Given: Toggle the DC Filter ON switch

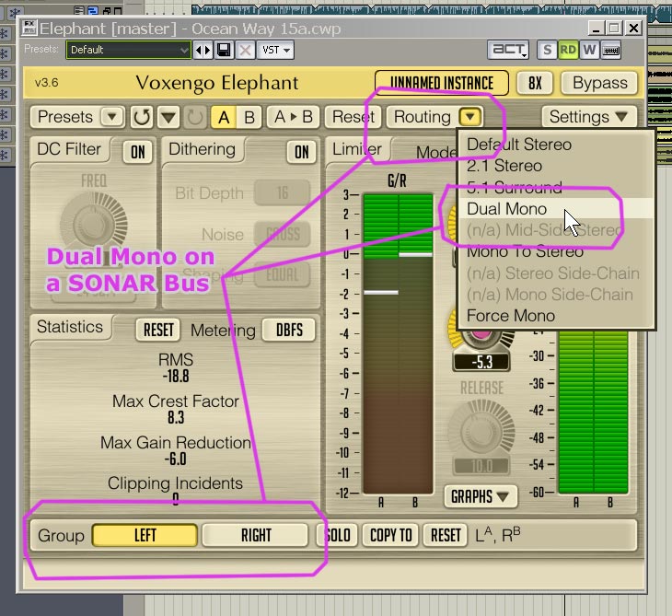Looking at the screenshot, I should [x=137, y=152].
